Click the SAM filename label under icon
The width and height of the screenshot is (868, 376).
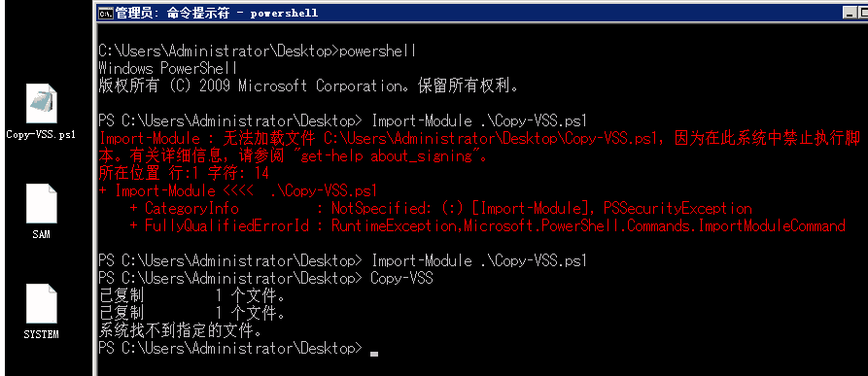pyautogui.click(x=41, y=234)
